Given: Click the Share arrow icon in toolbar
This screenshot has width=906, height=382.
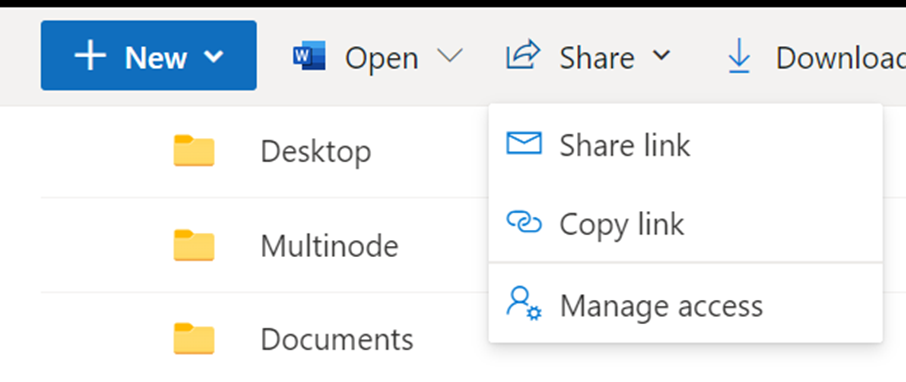Looking at the screenshot, I should pos(523,54).
